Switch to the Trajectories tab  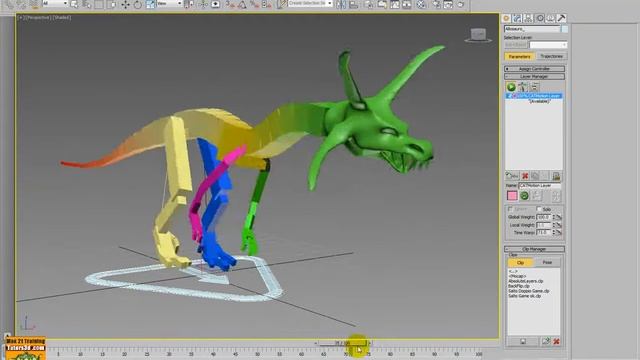click(x=551, y=56)
